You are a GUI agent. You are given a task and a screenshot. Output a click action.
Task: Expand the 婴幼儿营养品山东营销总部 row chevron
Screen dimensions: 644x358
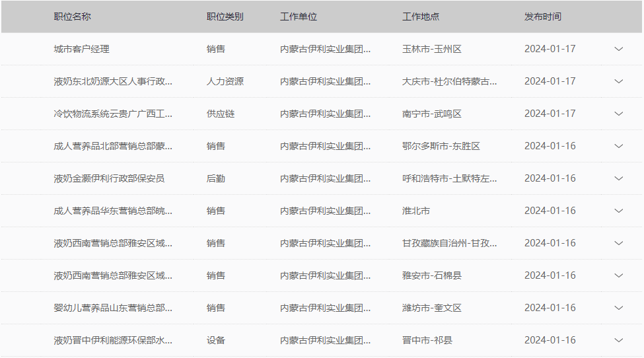pyautogui.click(x=618, y=308)
